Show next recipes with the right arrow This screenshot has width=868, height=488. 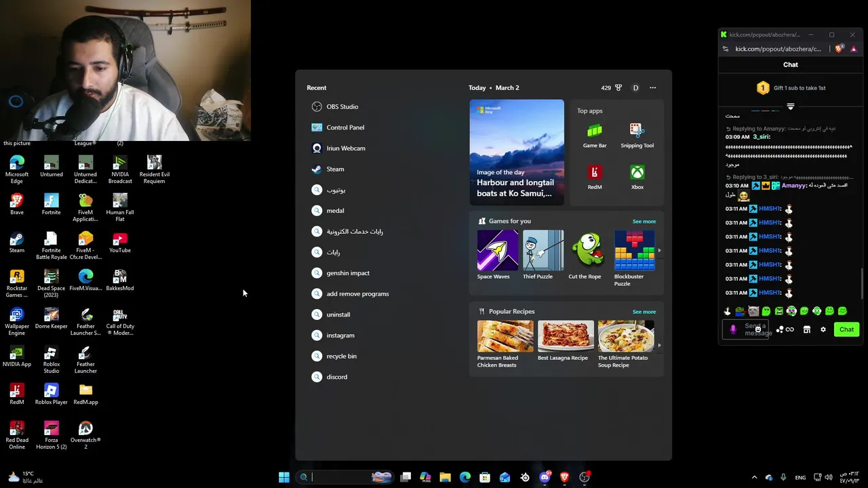(659, 346)
